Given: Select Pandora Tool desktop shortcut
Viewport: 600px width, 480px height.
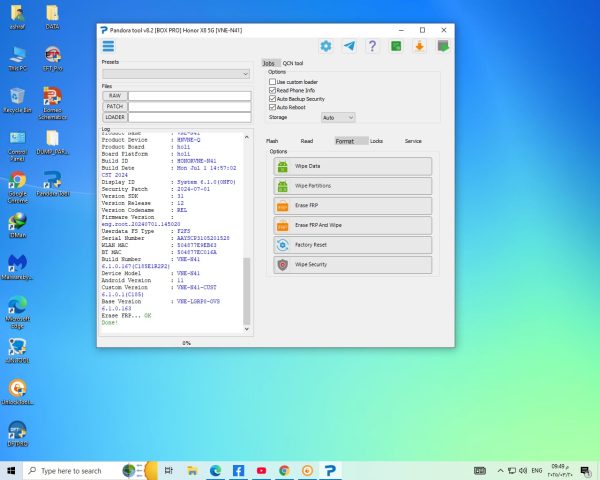Looking at the screenshot, I should point(52,184).
